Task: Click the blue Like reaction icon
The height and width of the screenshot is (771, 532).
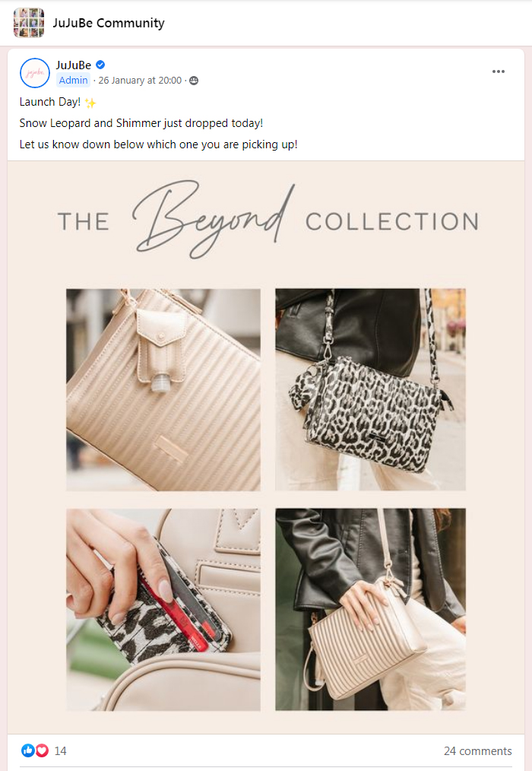Action: [x=28, y=750]
